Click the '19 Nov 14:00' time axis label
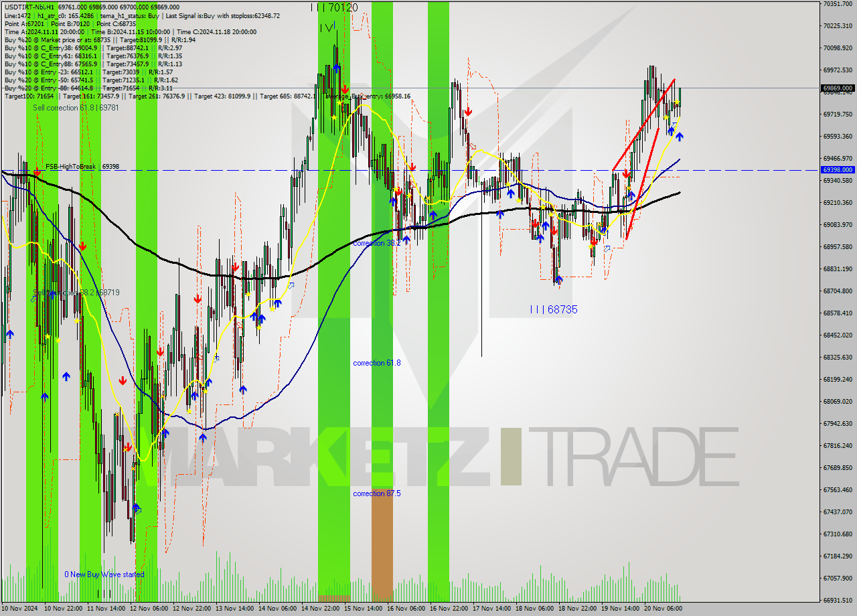Image resolution: width=857 pixels, height=616 pixels. pyautogui.click(x=620, y=609)
